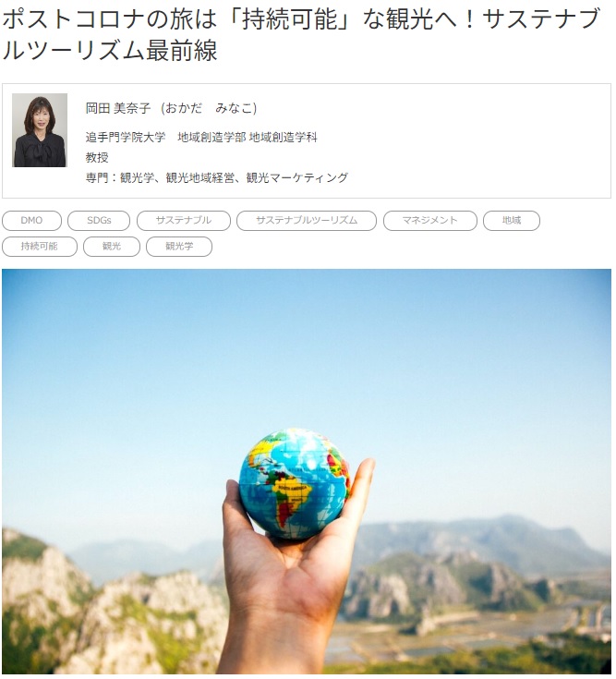Open the 地域 tag
The height and width of the screenshot is (679, 616).
click(512, 221)
